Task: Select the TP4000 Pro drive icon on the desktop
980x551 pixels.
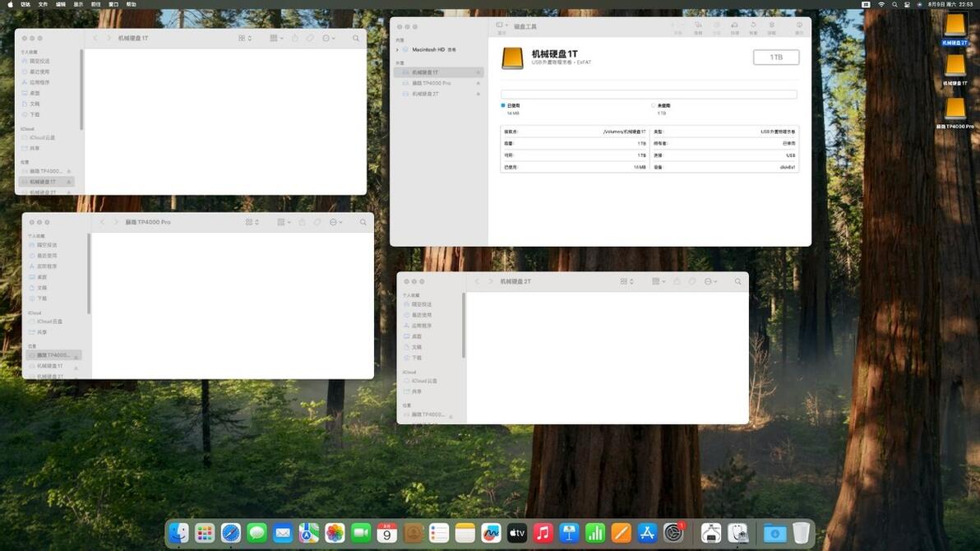Action: [x=955, y=111]
